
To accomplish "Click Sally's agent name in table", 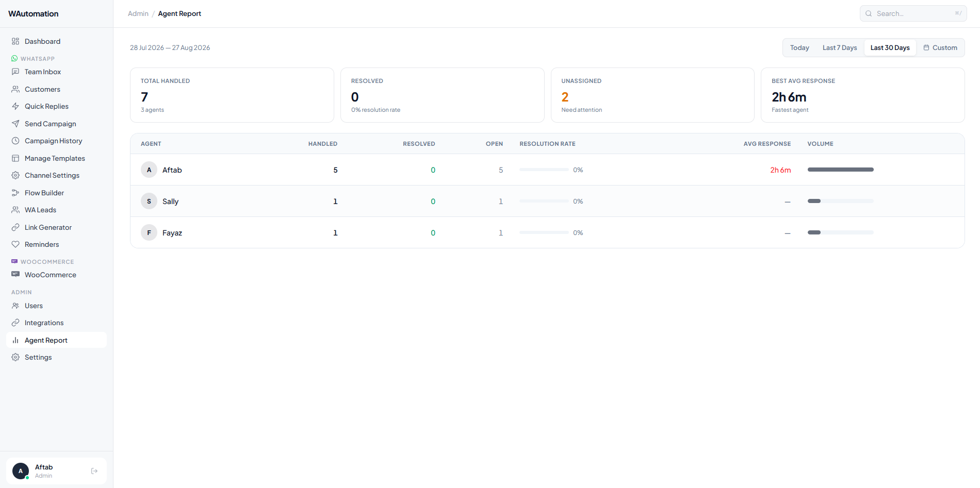I will [x=170, y=201].
